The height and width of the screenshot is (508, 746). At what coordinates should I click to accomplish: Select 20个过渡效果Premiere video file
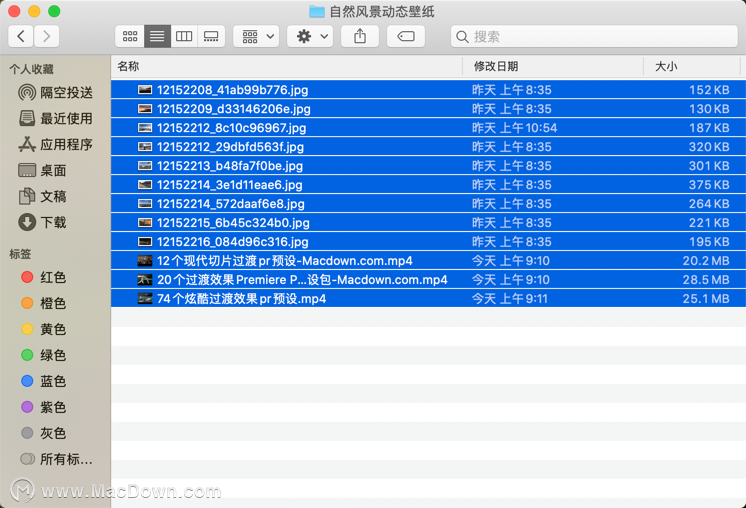428,280
